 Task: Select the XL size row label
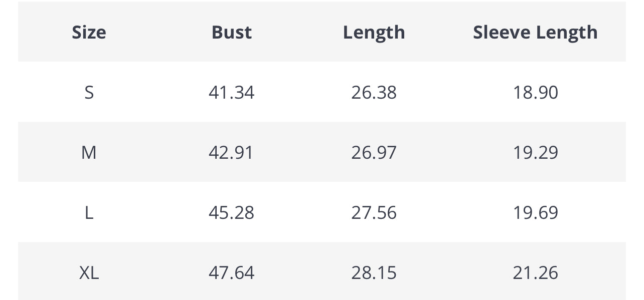pos(89,273)
